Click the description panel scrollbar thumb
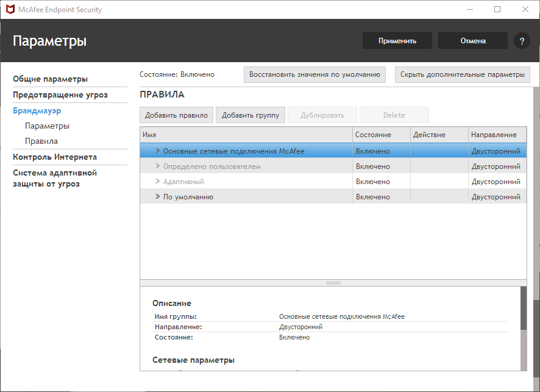540x392 pixels. [524, 308]
